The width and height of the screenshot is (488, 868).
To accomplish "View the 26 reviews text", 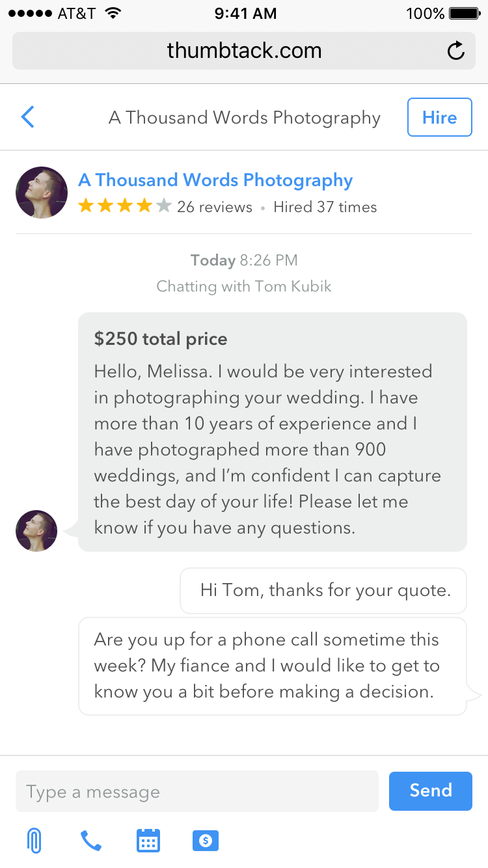I will pyautogui.click(x=215, y=207).
